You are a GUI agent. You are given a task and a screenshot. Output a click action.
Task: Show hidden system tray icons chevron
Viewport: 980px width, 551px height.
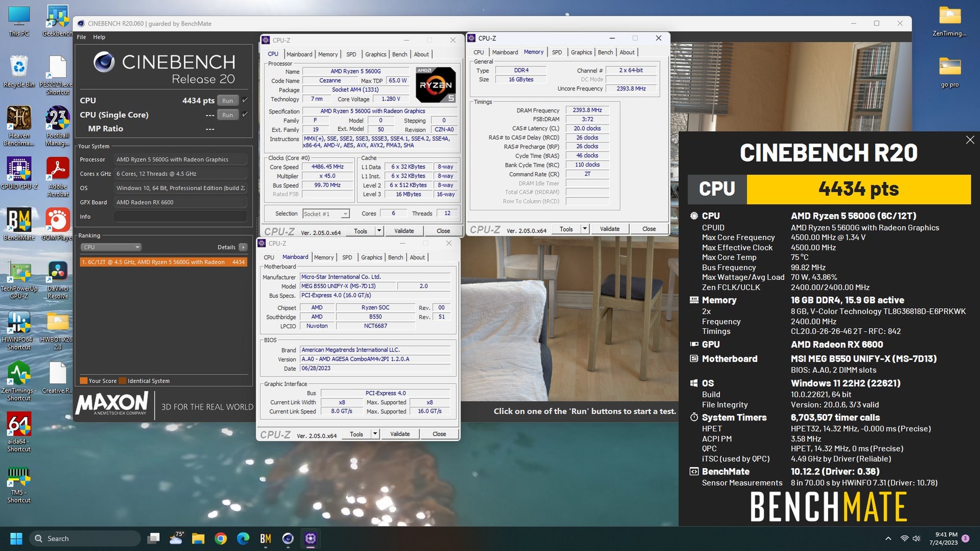coord(888,539)
